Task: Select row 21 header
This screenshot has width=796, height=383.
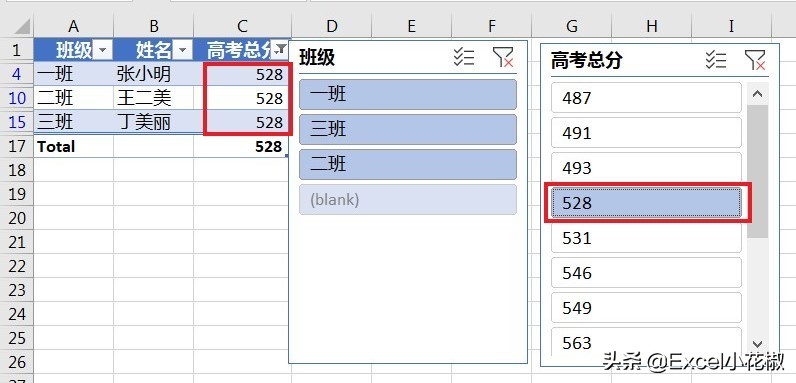Action: [x=17, y=242]
